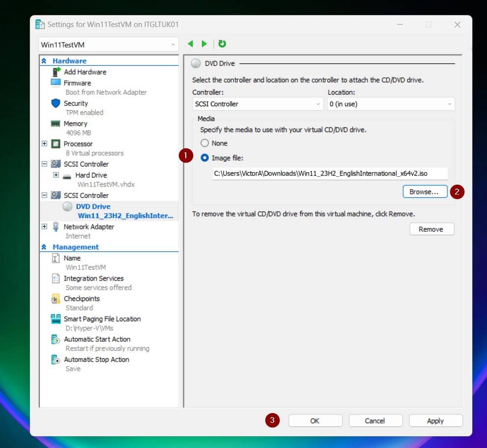Click the Browse button for the ISO image
487x448 pixels.
coord(425,192)
